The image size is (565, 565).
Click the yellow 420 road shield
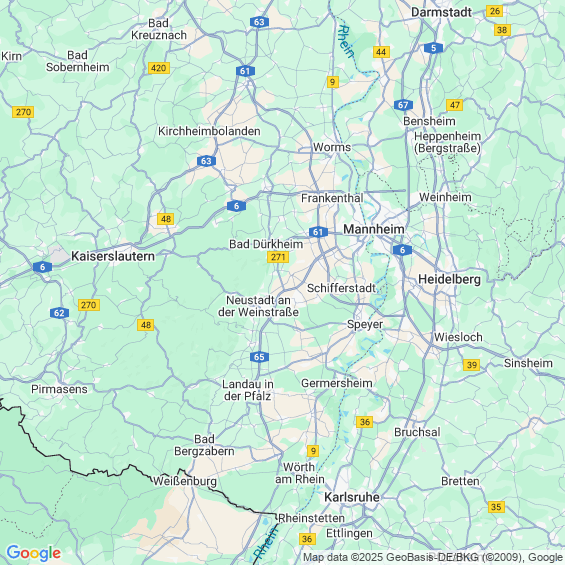point(159,68)
